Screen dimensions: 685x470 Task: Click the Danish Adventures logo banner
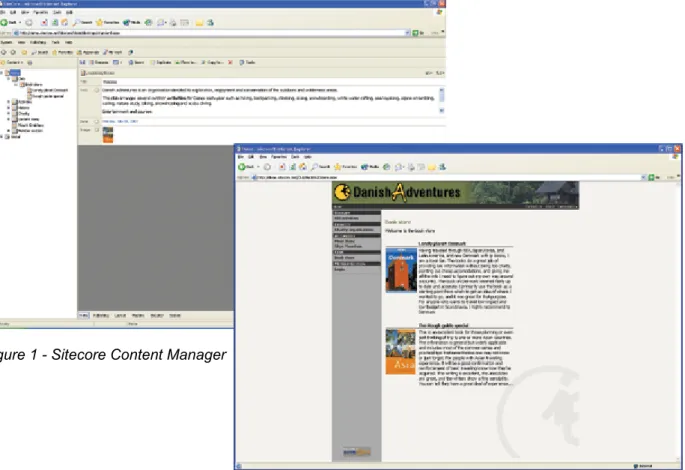[x=456, y=193]
